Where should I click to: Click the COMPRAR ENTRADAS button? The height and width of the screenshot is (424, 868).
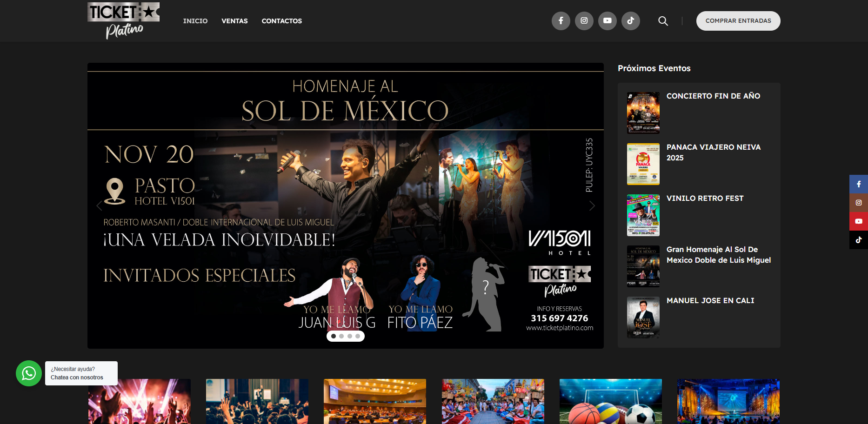point(738,21)
